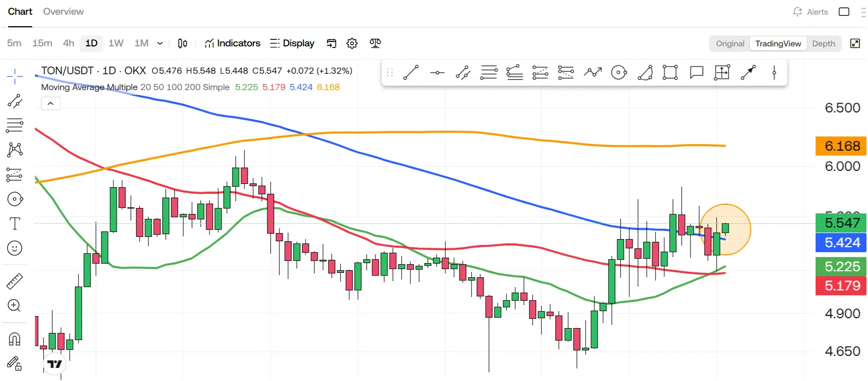The height and width of the screenshot is (381, 868).
Task: Pick circle tool in floating drawing toolbar
Action: (619, 73)
